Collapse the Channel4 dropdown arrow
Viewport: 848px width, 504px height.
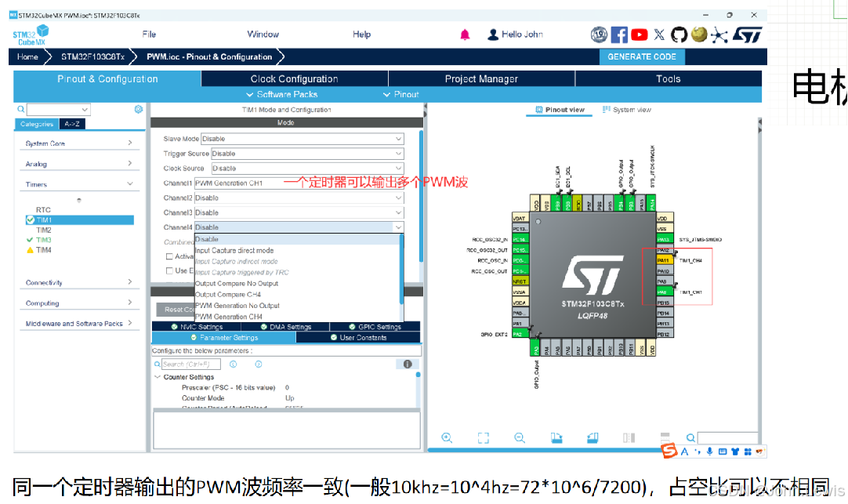[x=398, y=227]
